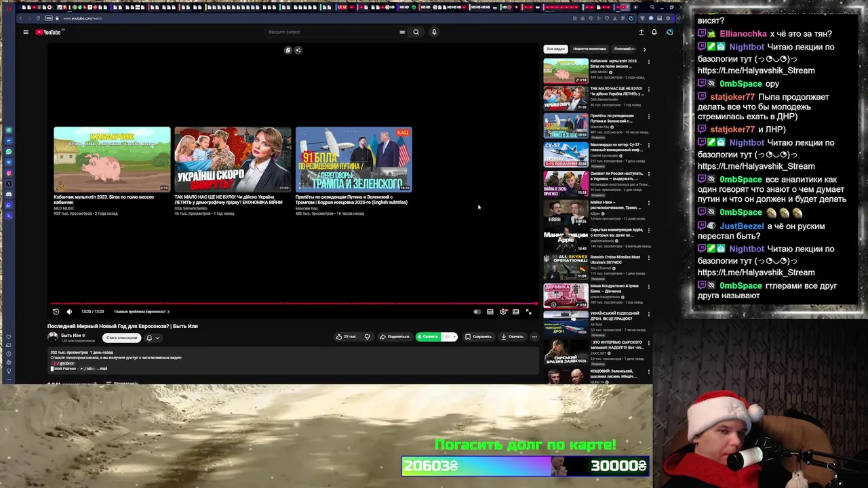Open the three-dot more actions menu below video
The width and height of the screenshot is (868, 488).
pyautogui.click(x=534, y=337)
